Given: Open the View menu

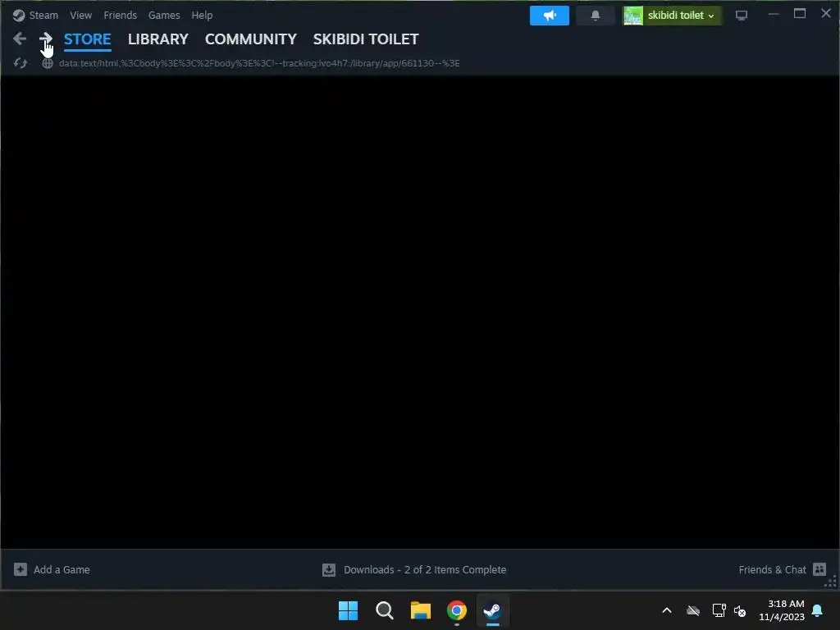Looking at the screenshot, I should click(x=80, y=16).
